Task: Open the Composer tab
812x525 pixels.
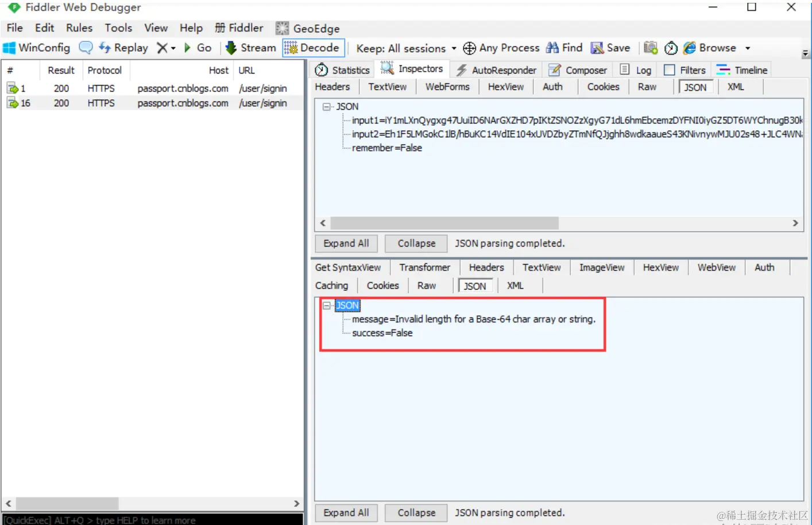Action: click(x=578, y=70)
